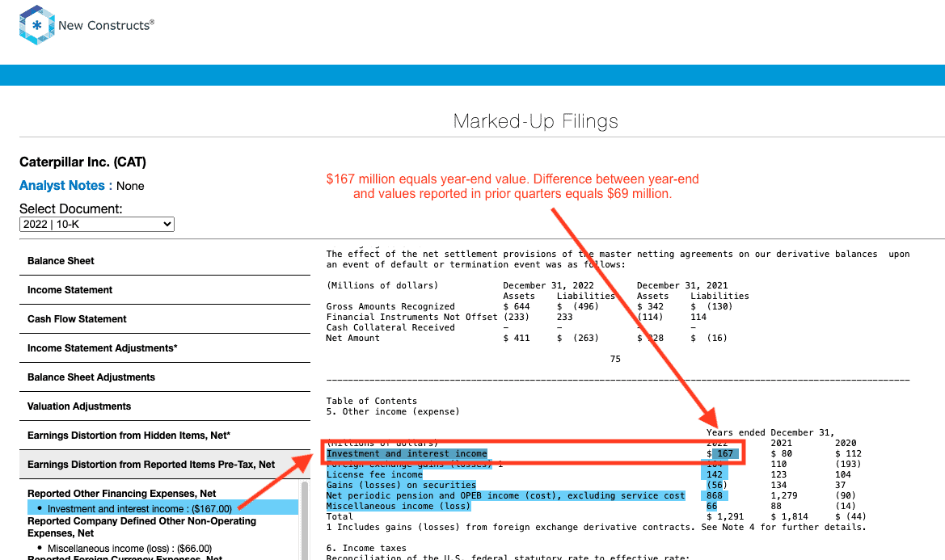The width and height of the screenshot is (945, 560).
Task: Click the Years ended December 31 column header
Action: tap(771, 433)
